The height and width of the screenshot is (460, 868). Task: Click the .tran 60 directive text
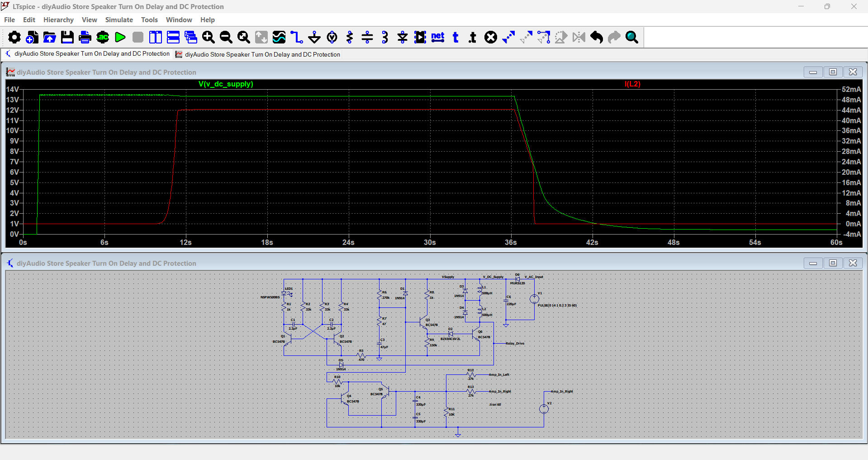click(495, 405)
